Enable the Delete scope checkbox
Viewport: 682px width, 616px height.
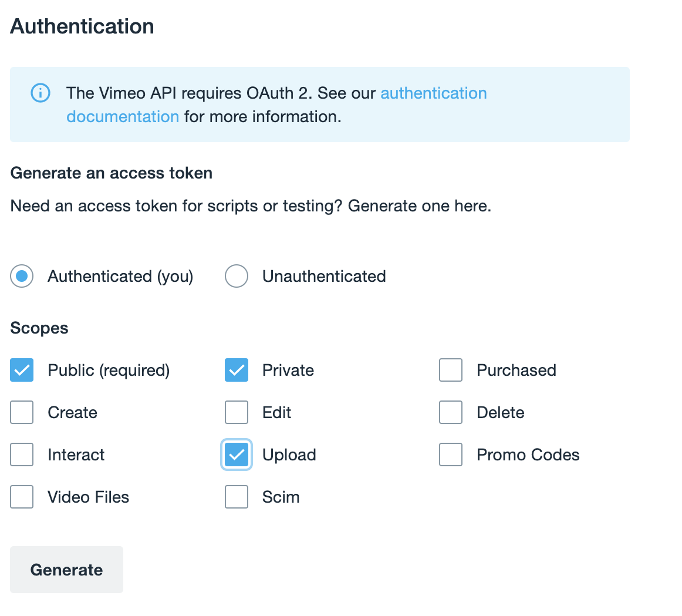[451, 412]
